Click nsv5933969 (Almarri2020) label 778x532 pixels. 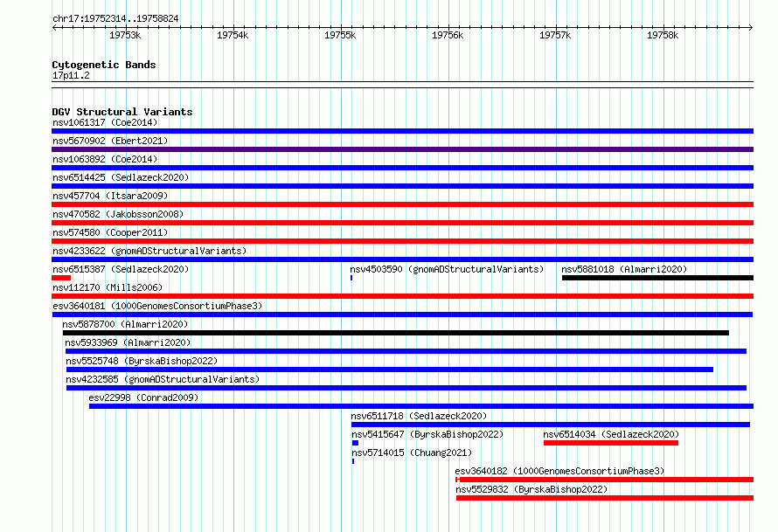128,342
